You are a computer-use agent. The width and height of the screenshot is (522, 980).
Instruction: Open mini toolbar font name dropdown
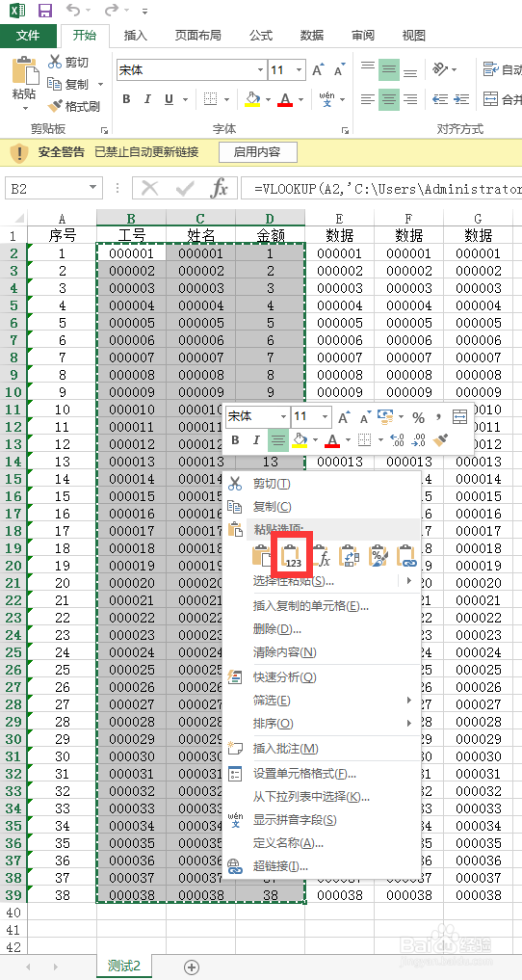[x=283, y=417]
